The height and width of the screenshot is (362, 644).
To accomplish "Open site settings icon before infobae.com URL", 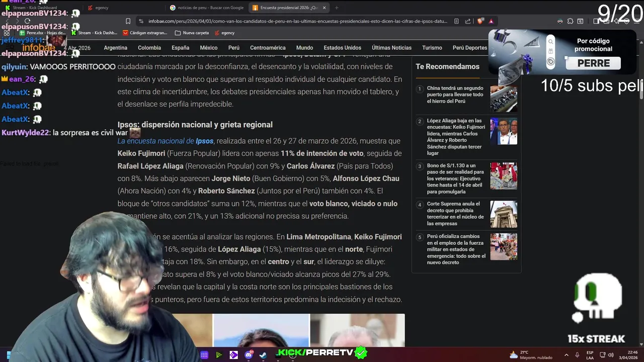I will [x=141, y=21].
